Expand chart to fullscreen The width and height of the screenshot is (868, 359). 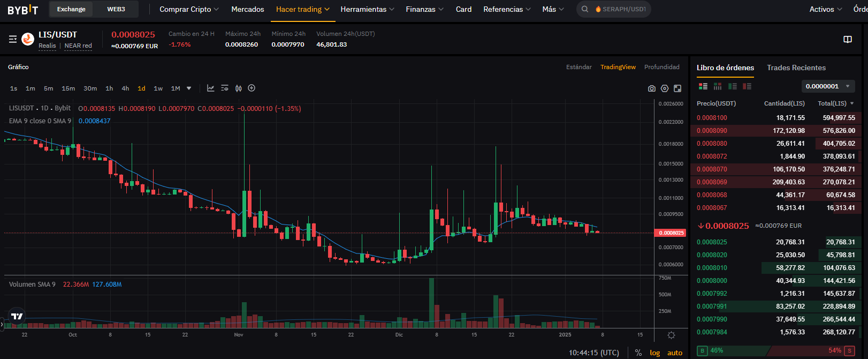pos(677,88)
